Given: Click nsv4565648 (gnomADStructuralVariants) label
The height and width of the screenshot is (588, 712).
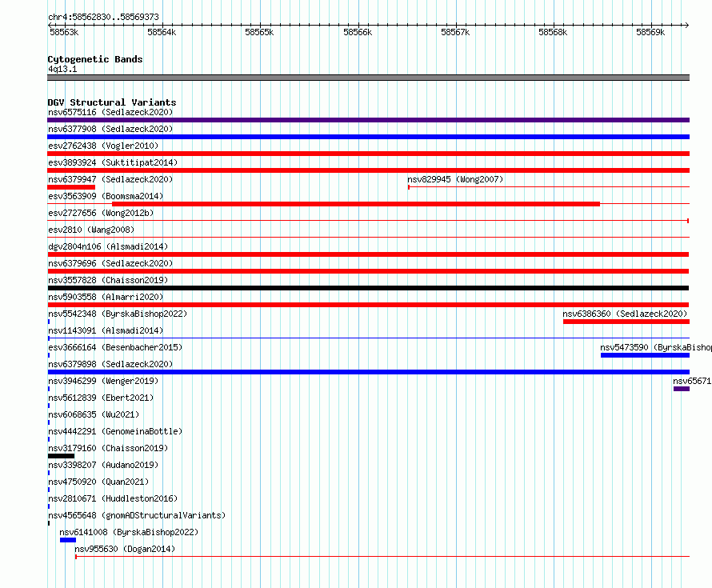Looking at the screenshot, I should tap(137, 515).
